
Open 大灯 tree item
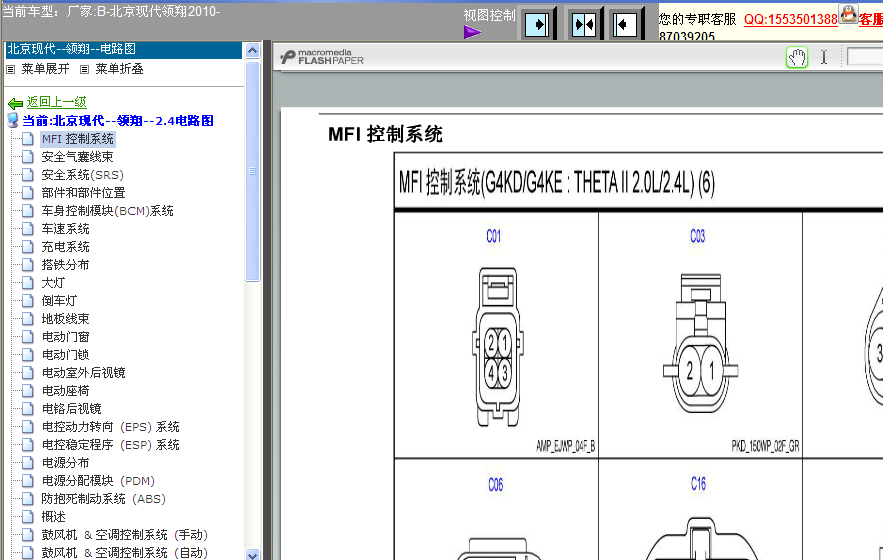point(53,283)
